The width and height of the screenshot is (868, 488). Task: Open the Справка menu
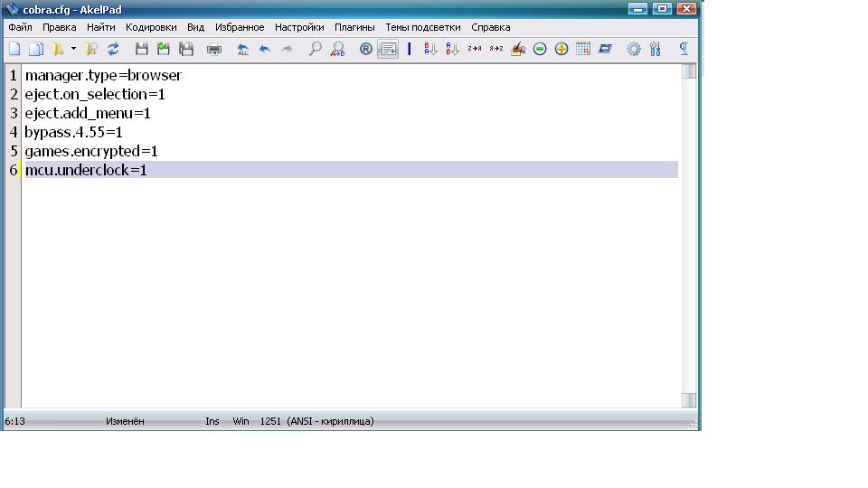pos(490,27)
